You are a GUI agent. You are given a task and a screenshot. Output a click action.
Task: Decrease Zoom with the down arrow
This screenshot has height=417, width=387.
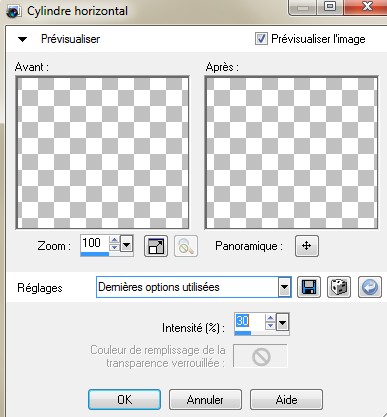pyautogui.click(x=114, y=248)
